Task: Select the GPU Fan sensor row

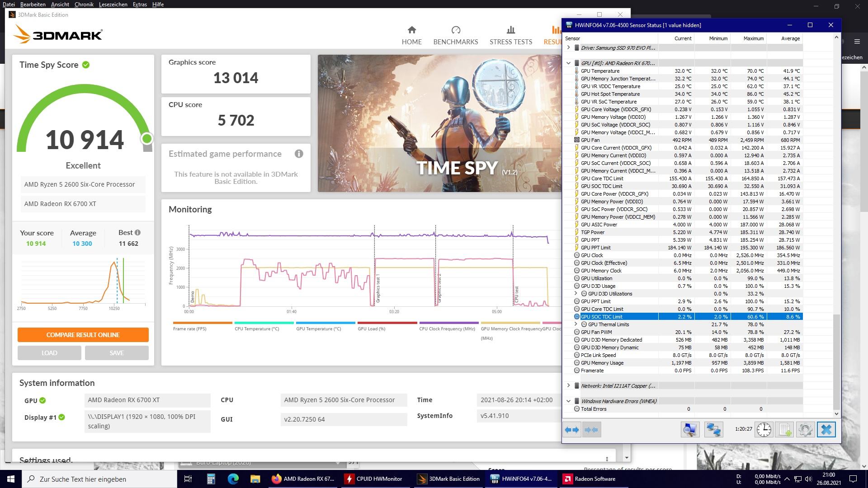Action: (684, 140)
